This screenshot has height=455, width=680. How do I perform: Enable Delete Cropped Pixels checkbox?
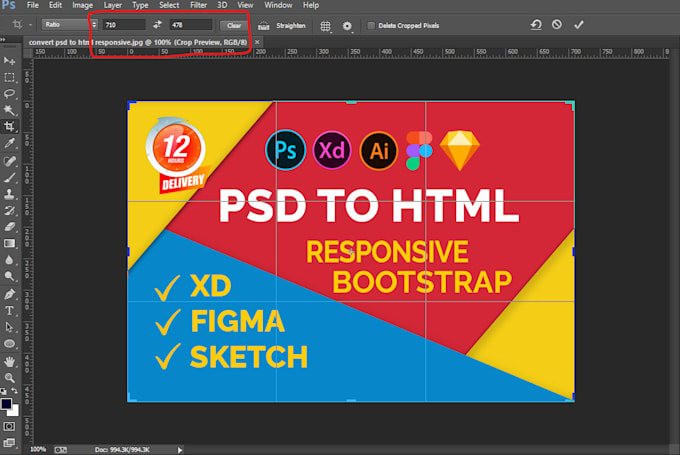(x=371, y=26)
